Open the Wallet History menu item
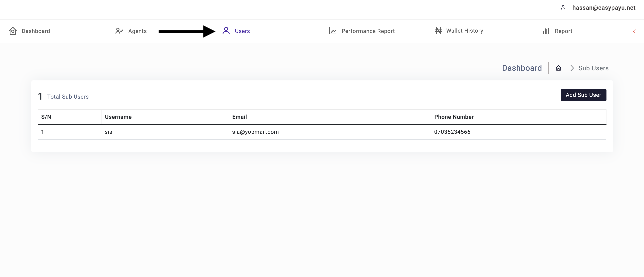The width and height of the screenshot is (644, 277). pos(464,31)
